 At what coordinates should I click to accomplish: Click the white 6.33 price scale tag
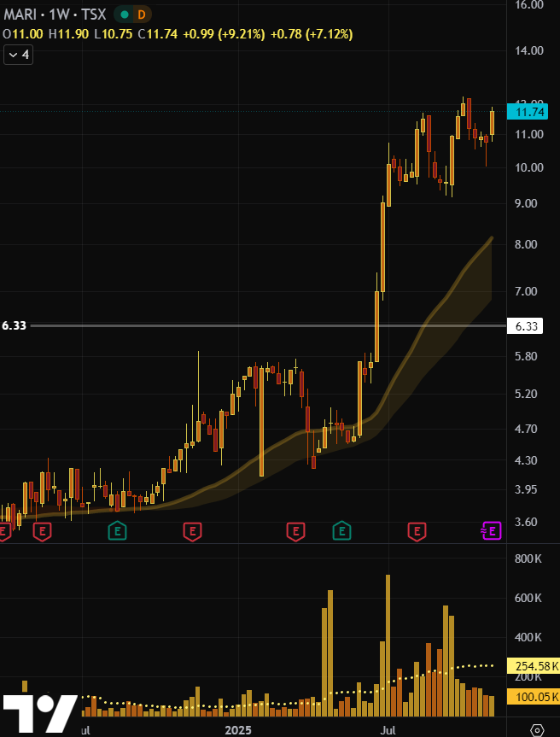[x=526, y=325]
